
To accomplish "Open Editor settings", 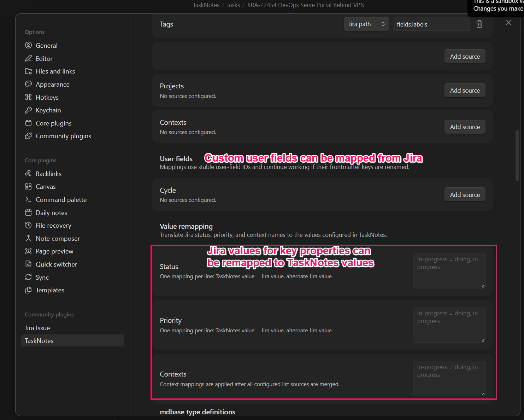I will tap(73, 58).
